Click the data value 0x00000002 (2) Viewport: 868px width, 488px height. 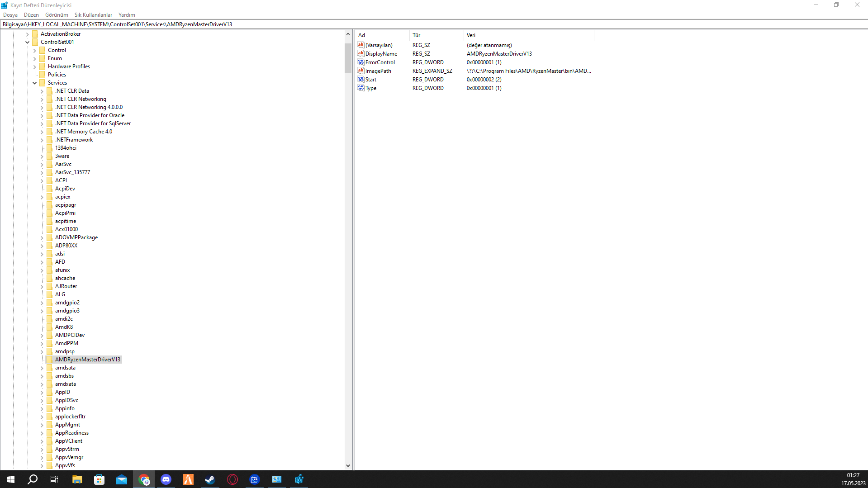pyautogui.click(x=484, y=80)
